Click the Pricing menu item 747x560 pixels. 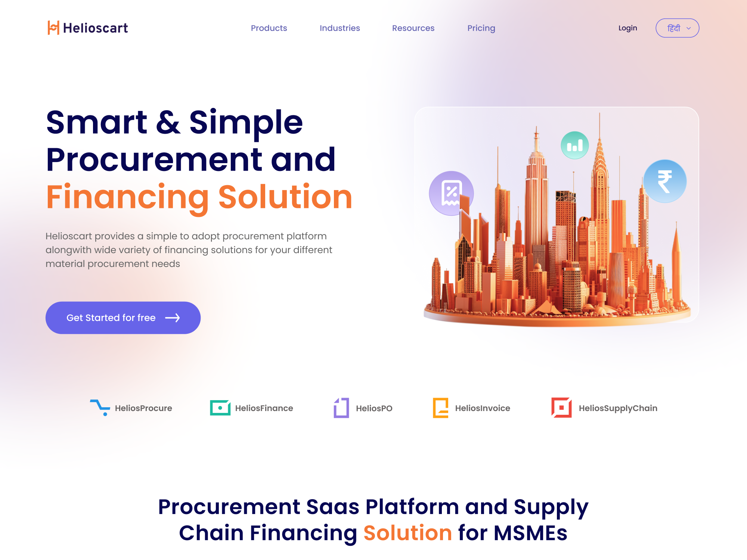(481, 28)
